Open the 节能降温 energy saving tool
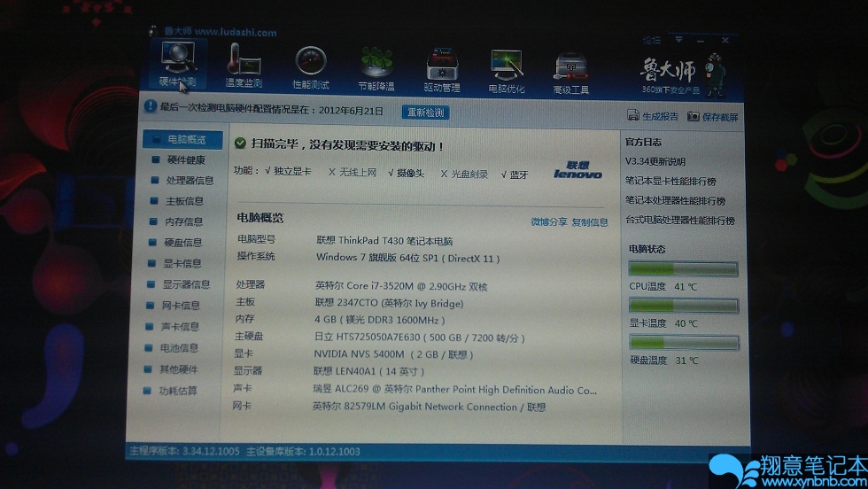Viewport: 868px width, 489px height. pyautogui.click(x=376, y=69)
